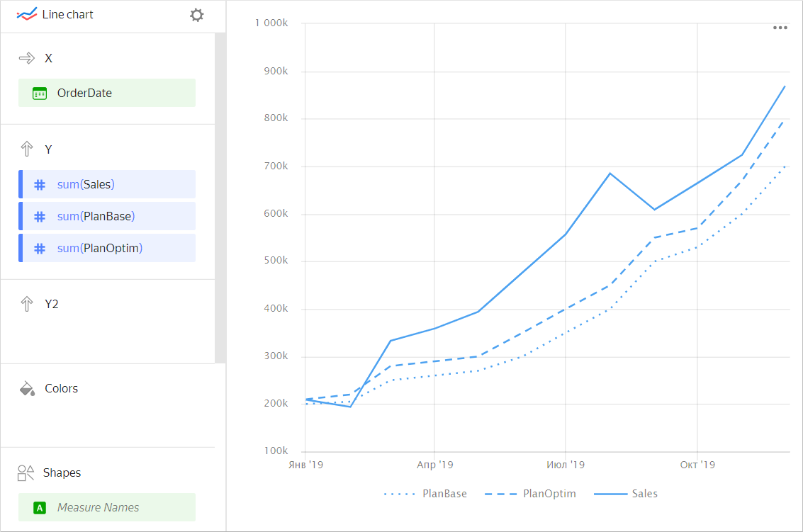Click the hash icon beside sum(PlanBase)
Screen dimensions: 803x532
40,217
